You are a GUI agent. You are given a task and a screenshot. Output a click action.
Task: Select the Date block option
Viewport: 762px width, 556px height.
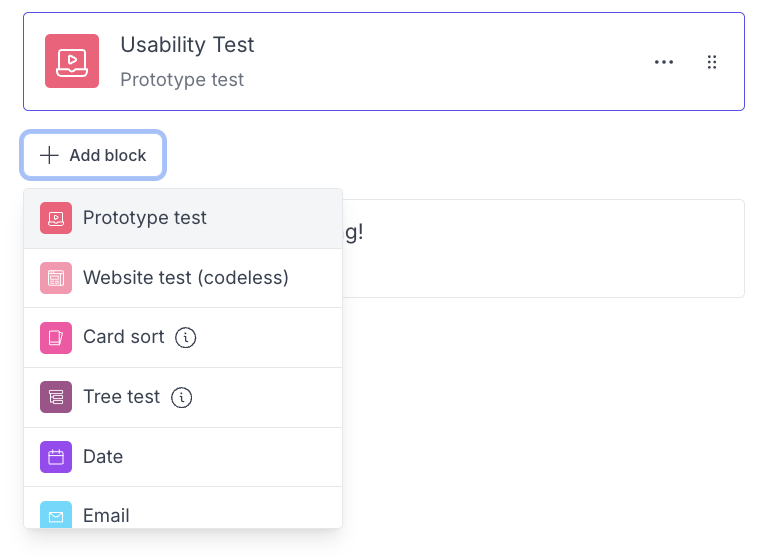click(x=103, y=457)
